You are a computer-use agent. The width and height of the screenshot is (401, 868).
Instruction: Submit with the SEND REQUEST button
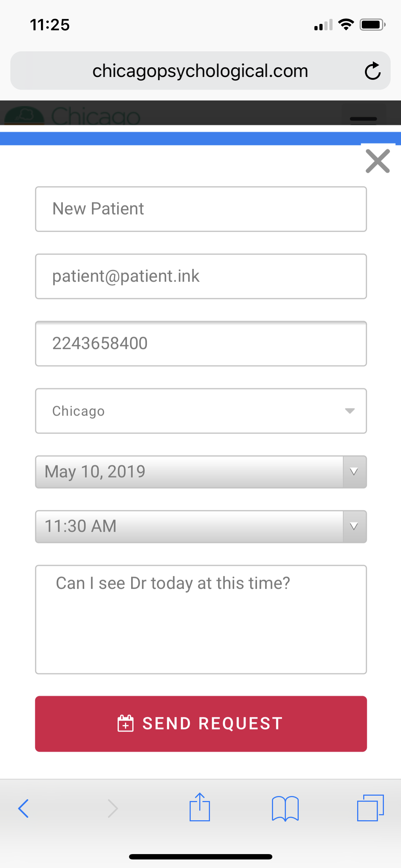pos(201,724)
